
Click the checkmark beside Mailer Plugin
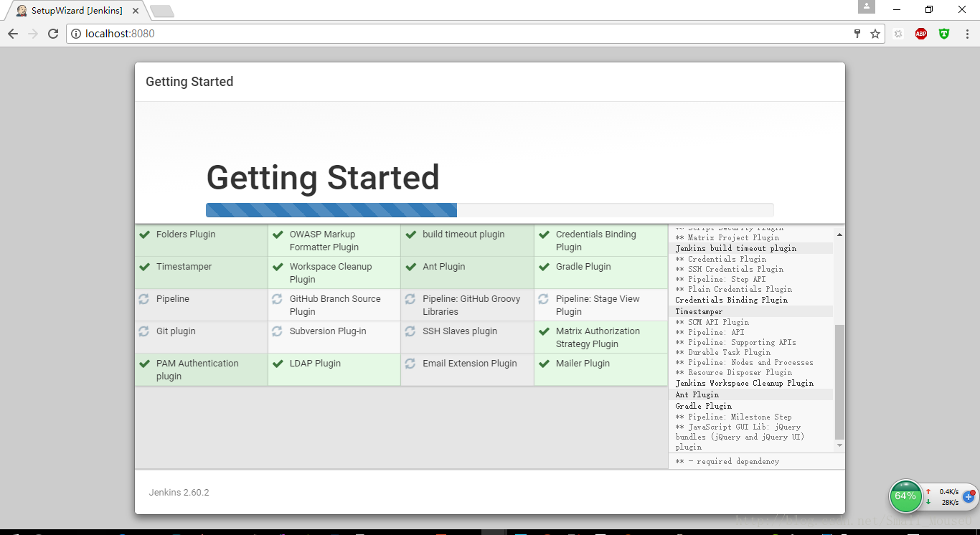coord(544,364)
